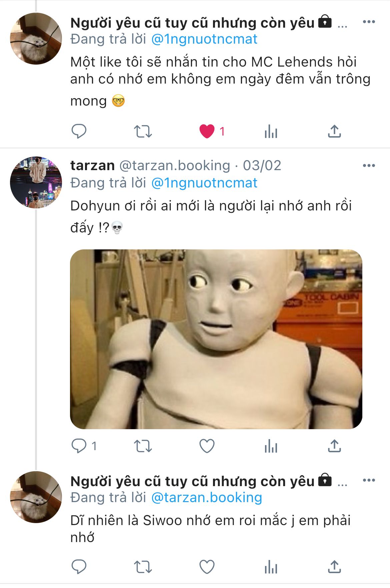390x588 pixels.
Task: Like the last reply about Siwoo
Action: 207,567
